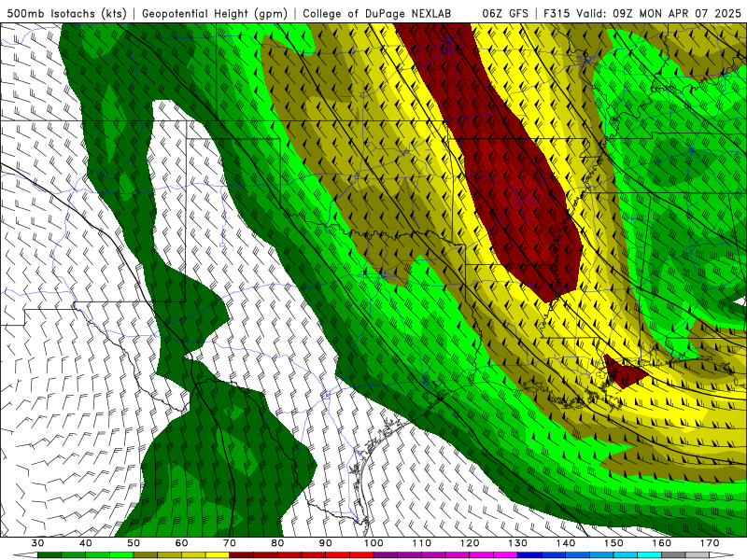
Task: Click the '100' label on the color scale
Action: point(373,543)
